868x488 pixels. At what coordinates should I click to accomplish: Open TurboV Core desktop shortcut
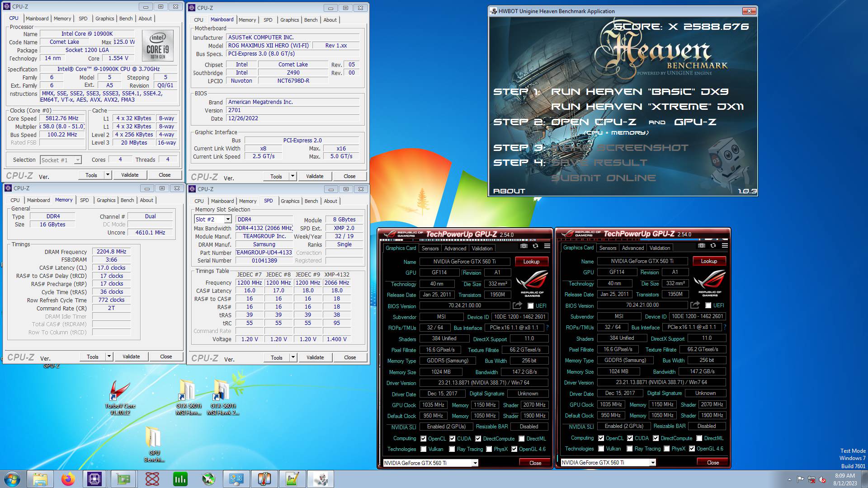click(x=120, y=397)
